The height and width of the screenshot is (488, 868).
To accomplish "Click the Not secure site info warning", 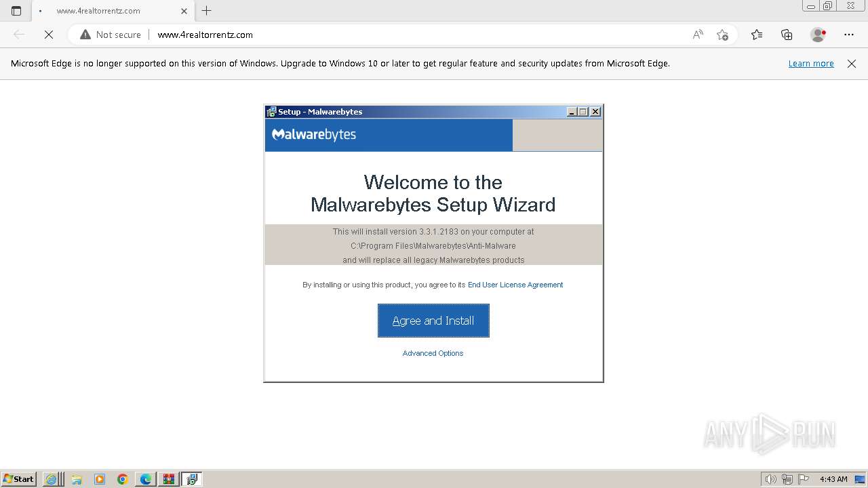I will coord(111,35).
